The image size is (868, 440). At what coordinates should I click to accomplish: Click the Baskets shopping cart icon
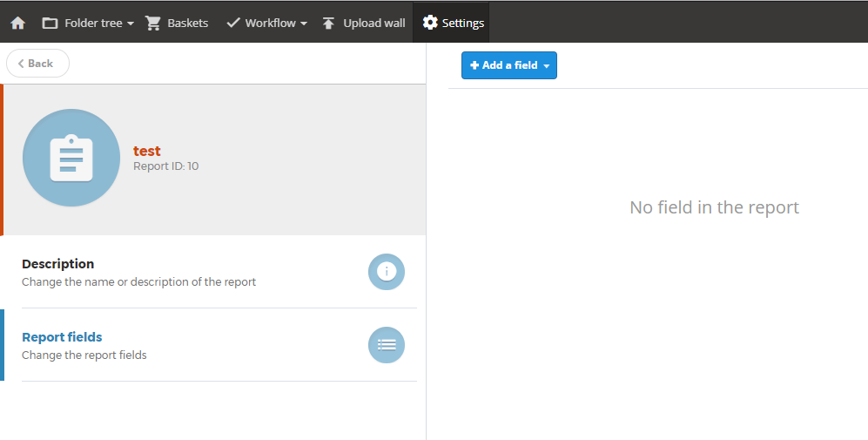click(x=152, y=24)
